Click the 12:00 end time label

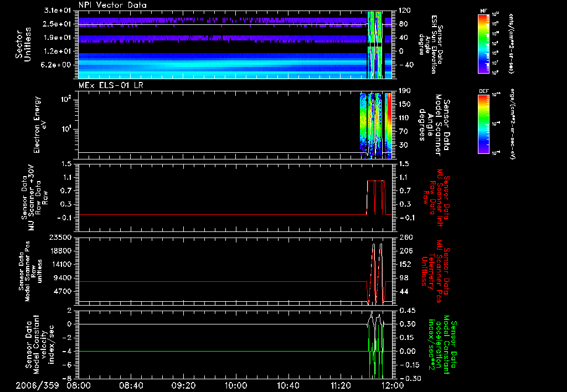393,385
